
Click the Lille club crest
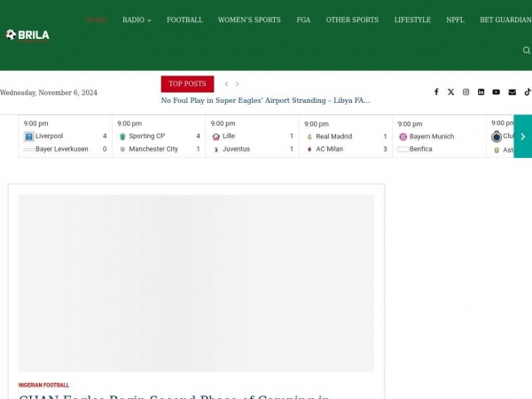point(215,137)
